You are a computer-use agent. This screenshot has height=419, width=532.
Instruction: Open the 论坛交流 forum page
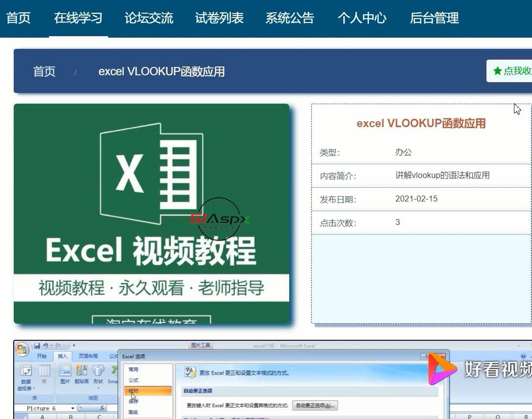tap(149, 18)
